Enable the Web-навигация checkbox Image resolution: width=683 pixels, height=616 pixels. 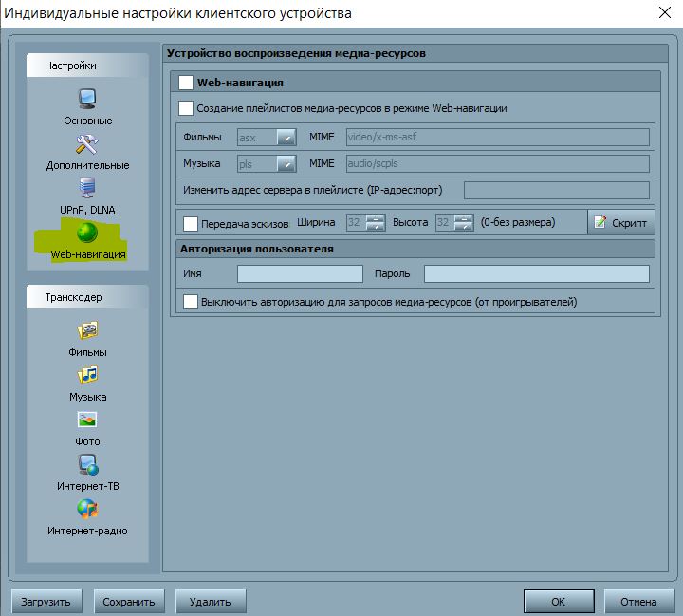coord(186,83)
